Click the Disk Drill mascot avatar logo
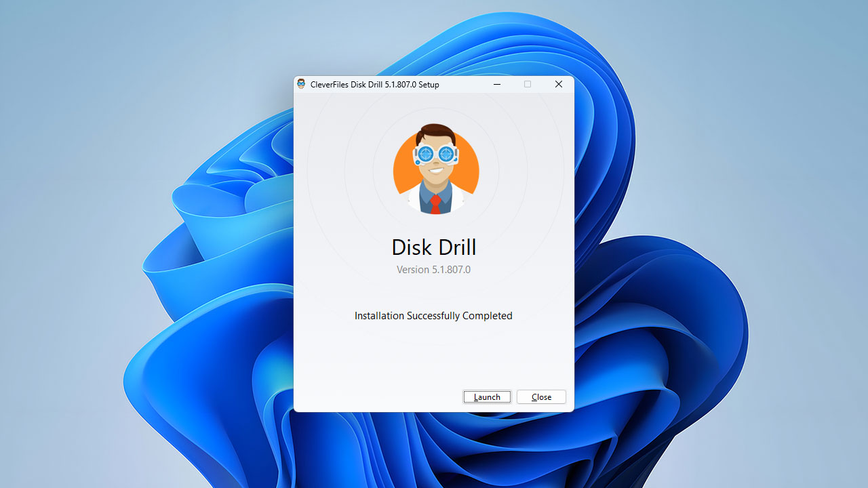 436,169
